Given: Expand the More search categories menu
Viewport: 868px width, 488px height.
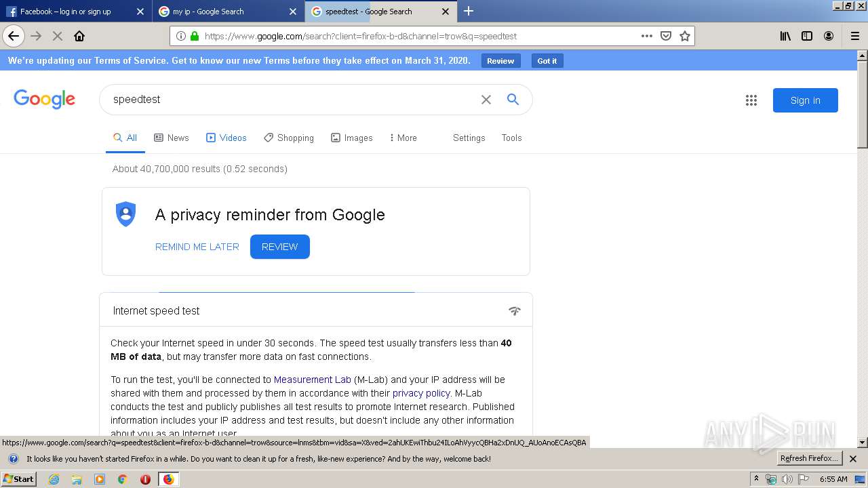Looking at the screenshot, I should [x=403, y=138].
